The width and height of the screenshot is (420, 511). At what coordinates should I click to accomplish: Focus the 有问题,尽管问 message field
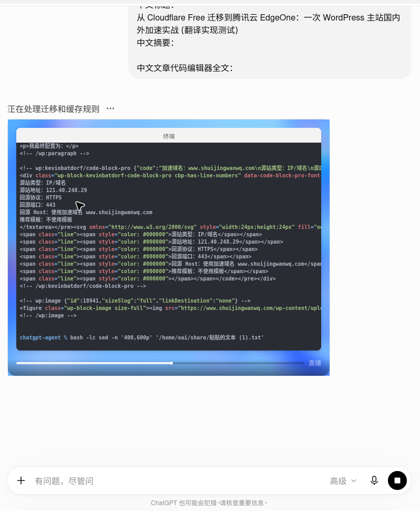tap(179, 480)
